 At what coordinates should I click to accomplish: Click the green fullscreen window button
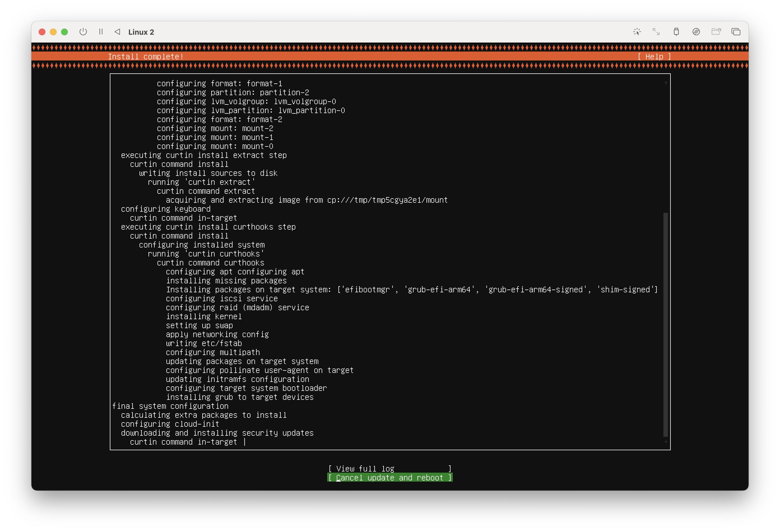click(64, 32)
